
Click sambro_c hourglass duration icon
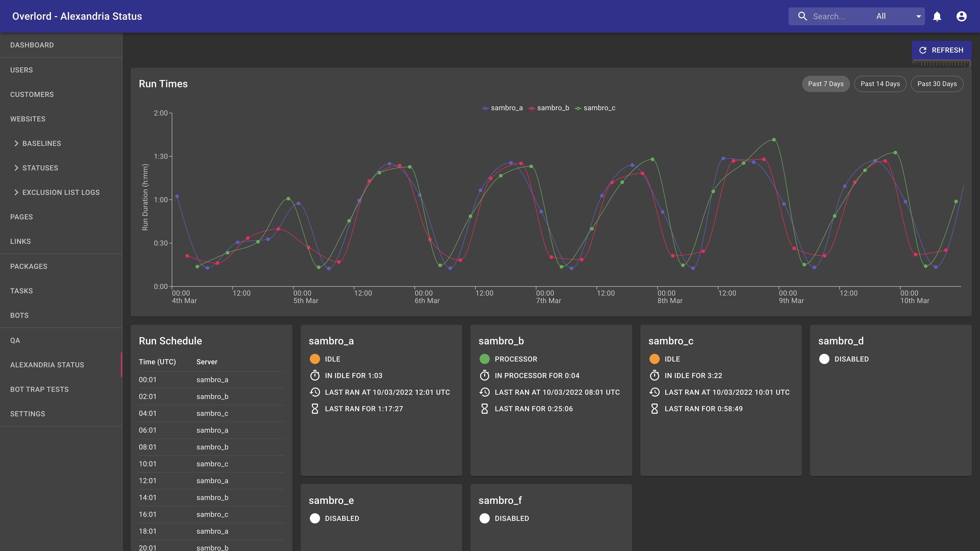pos(654,409)
